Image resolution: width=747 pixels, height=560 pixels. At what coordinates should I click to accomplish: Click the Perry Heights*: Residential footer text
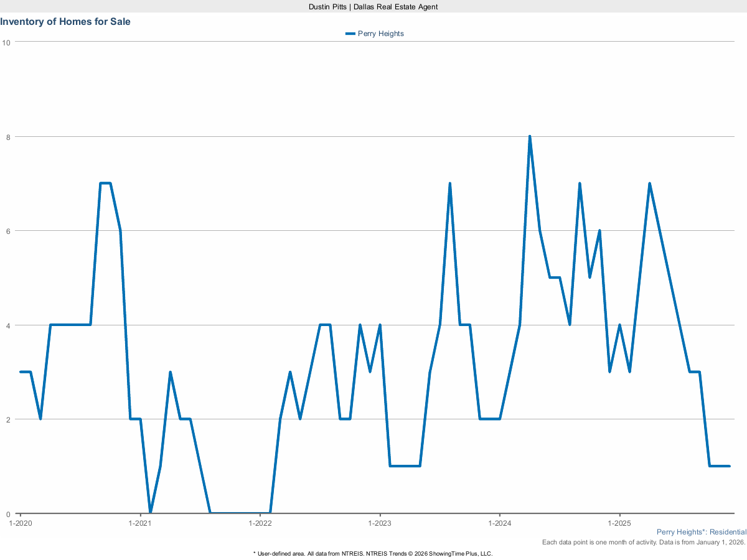pyautogui.click(x=701, y=533)
